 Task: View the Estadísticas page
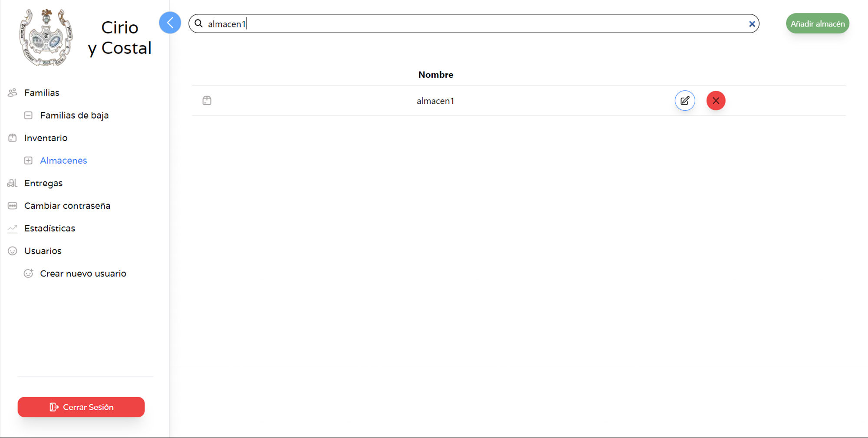click(49, 228)
